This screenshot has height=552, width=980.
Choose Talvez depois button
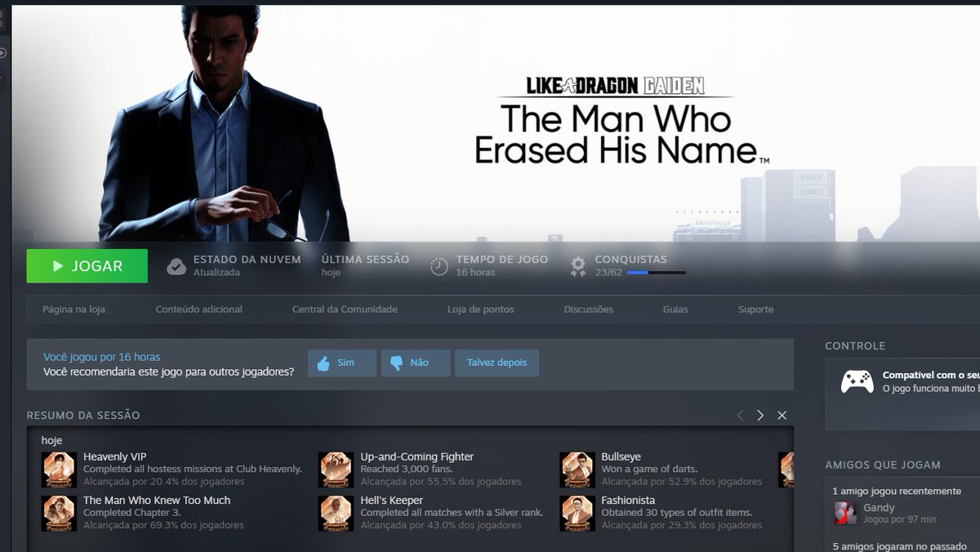(497, 363)
